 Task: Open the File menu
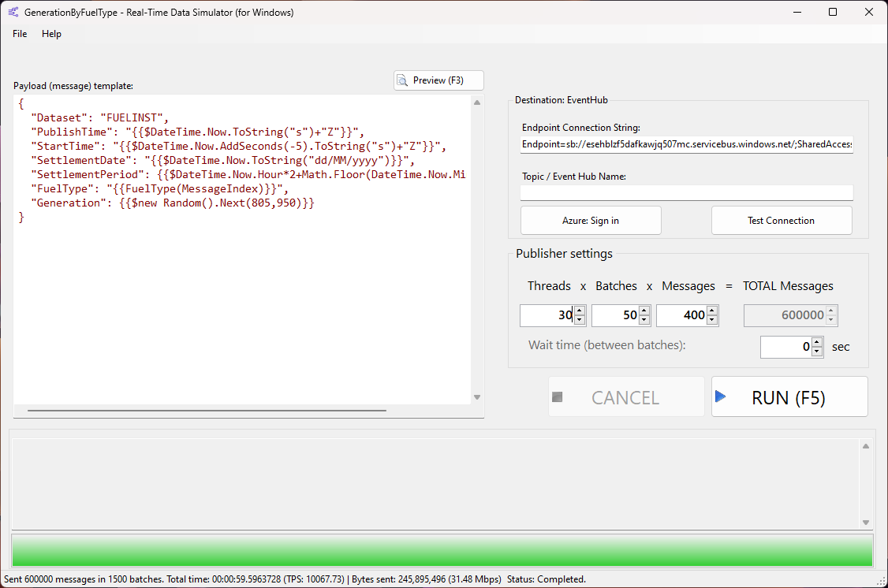(x=20, y=34)
